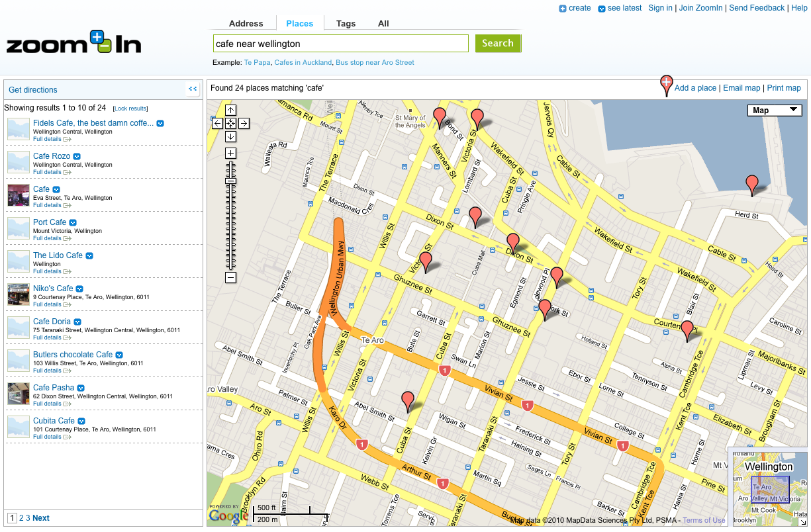Pan the map up with arrow button

click(x=230, y=110)
